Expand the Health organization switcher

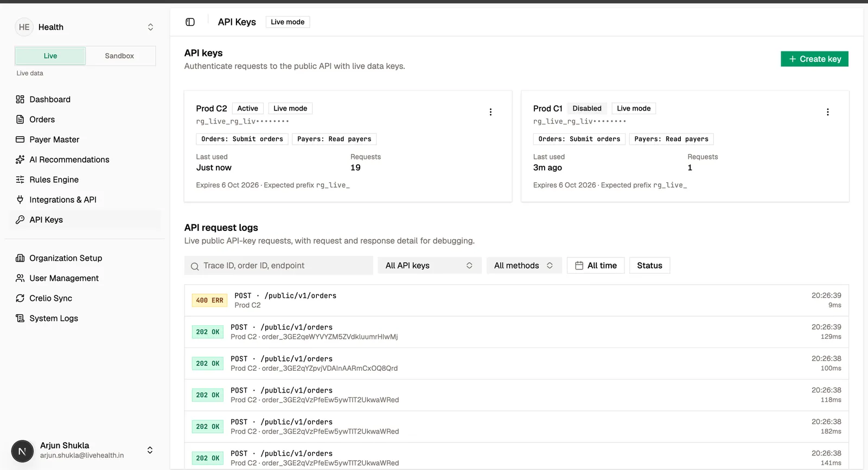[x=150, y=27]
